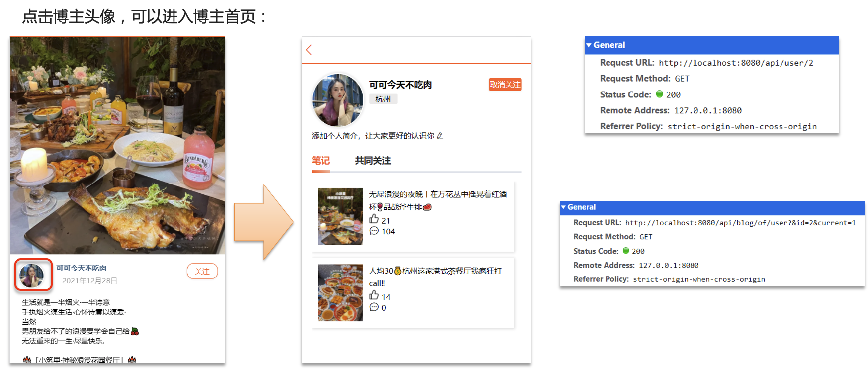Viewport: 868px width, 369px height.
Task: Open comments icon showing 104
Action: (x=374, y=231)
